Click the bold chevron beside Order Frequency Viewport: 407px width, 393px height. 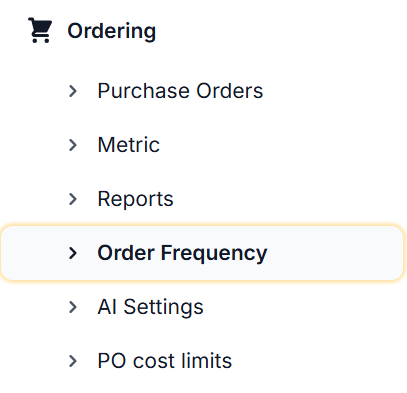[x=73, y=253]
